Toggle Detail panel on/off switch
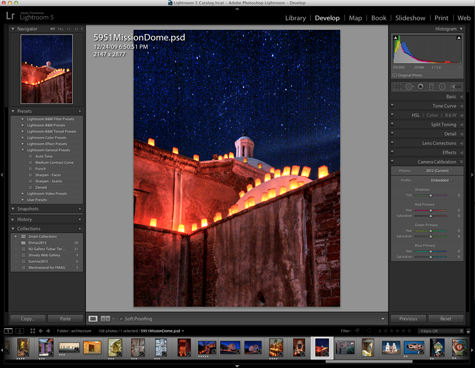Viewport: 475px width, 368px height. click(392, 133)
